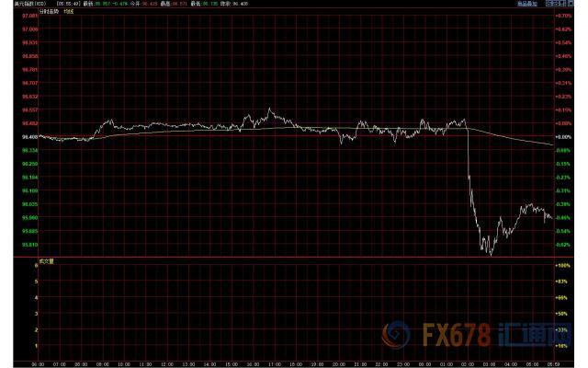Click the 96.408 baseline price label
The image size is (588, 368).
click(x=28, y=136)
